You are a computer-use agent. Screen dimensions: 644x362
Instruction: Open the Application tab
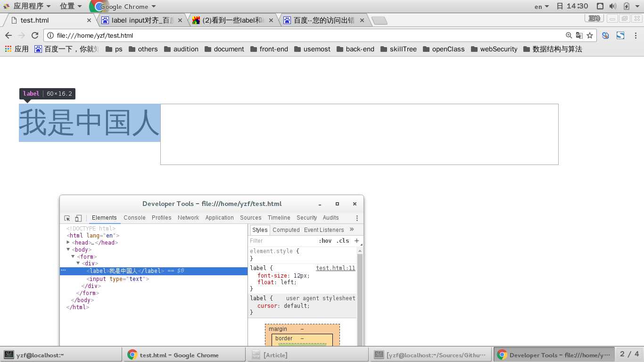pos(220,218)
